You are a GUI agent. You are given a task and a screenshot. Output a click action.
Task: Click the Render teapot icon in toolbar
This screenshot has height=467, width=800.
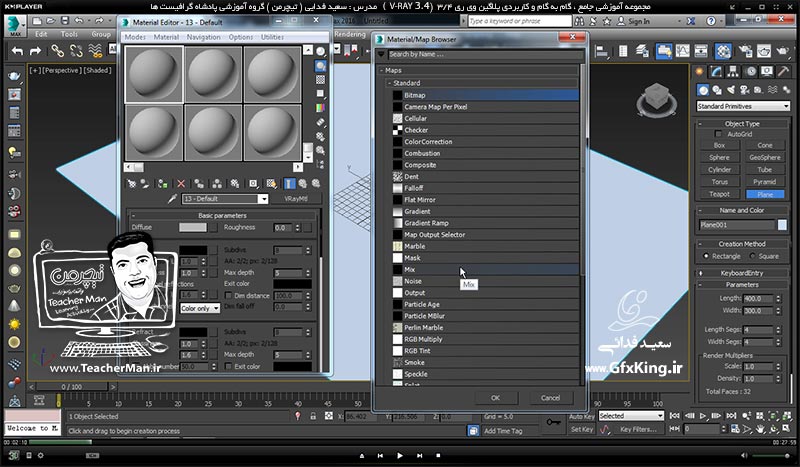[782, 51]
